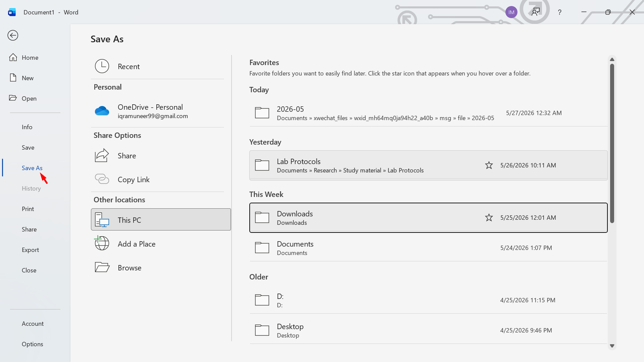Choose Close in the backstage menu
This screenshot has height=362, width=644.
click(x=29, y=270)
